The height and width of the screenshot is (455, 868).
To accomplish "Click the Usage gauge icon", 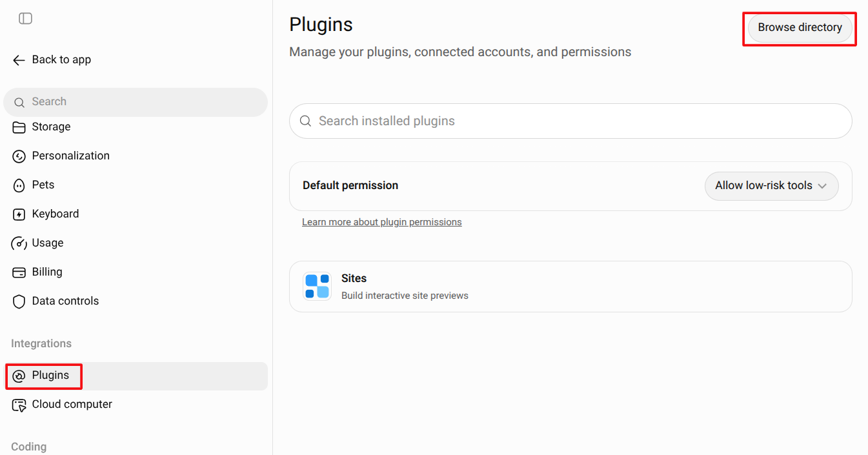I will (x=19, y=243).
